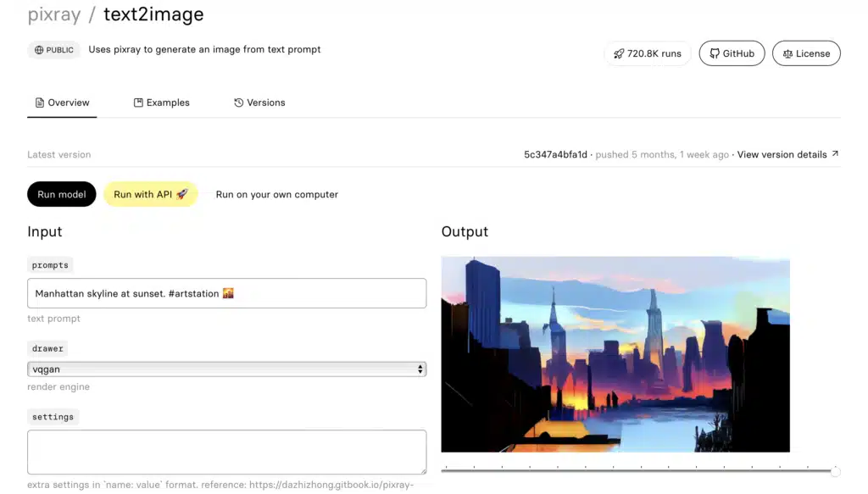The image size is (868, 494).
Task: Click the scales icon on the License button
Action: [787, 53]
